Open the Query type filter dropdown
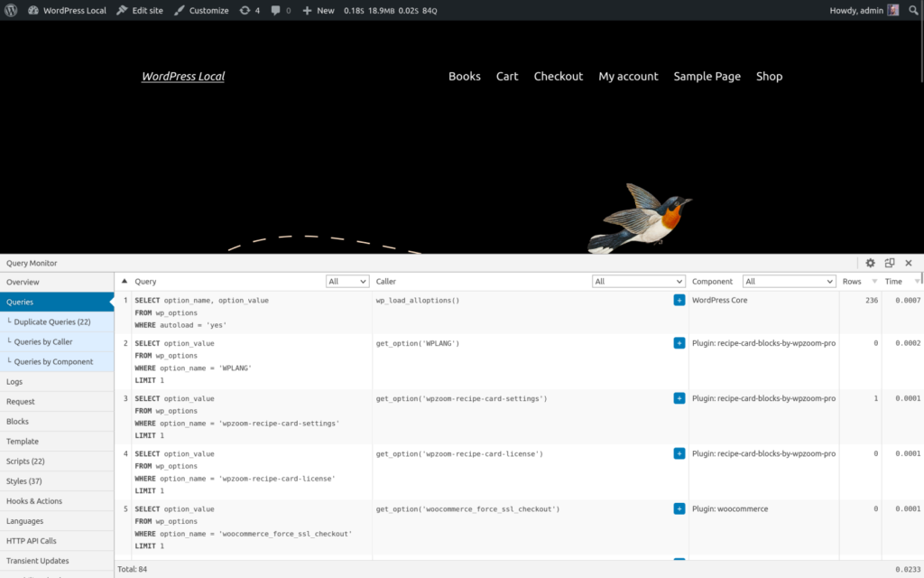 [347, 282]
